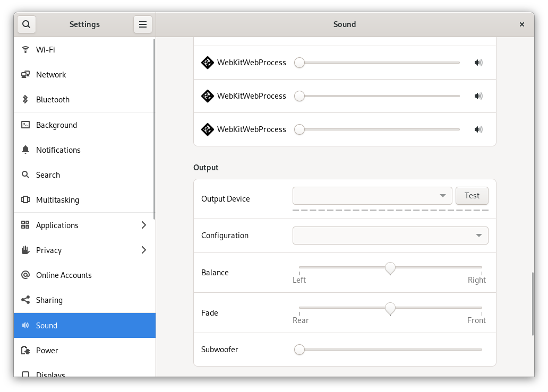Click the Search magnifier icon in sidebar list
The height and width of the screenshot is (392, 548).
click(x=25, y=175)
